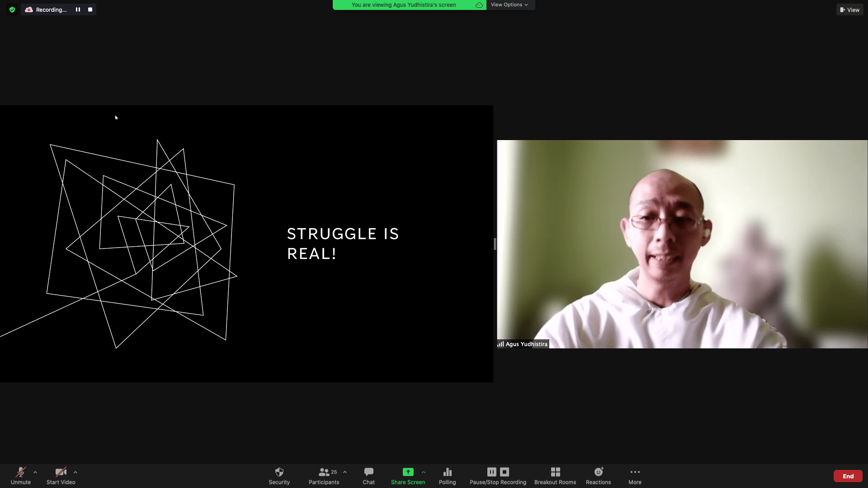Stop recording using top-left square button
This screenshot has height=488, width=868.
click(x=90, y=9)
